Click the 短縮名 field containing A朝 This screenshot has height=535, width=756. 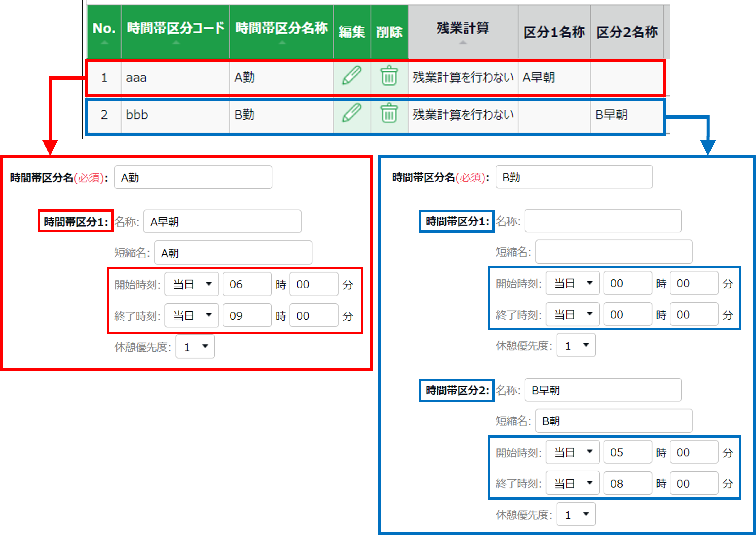[x=233, y=253]
